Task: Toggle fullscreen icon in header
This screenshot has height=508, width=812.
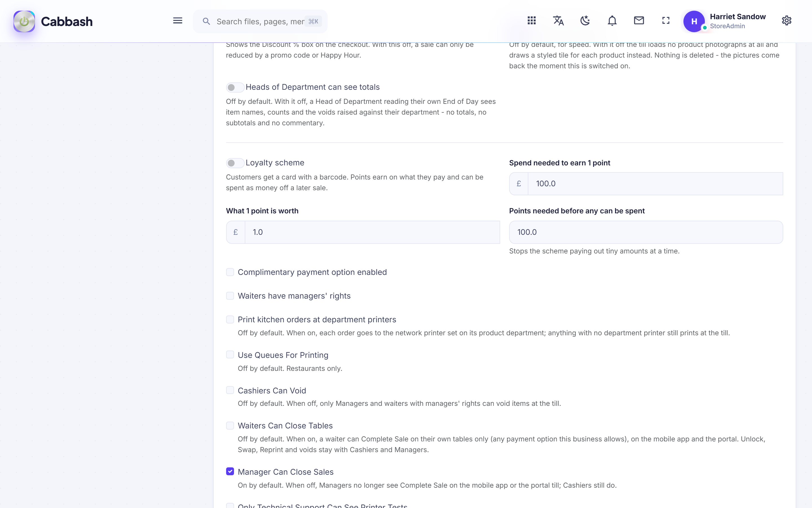Action: (x=666, y=21)
